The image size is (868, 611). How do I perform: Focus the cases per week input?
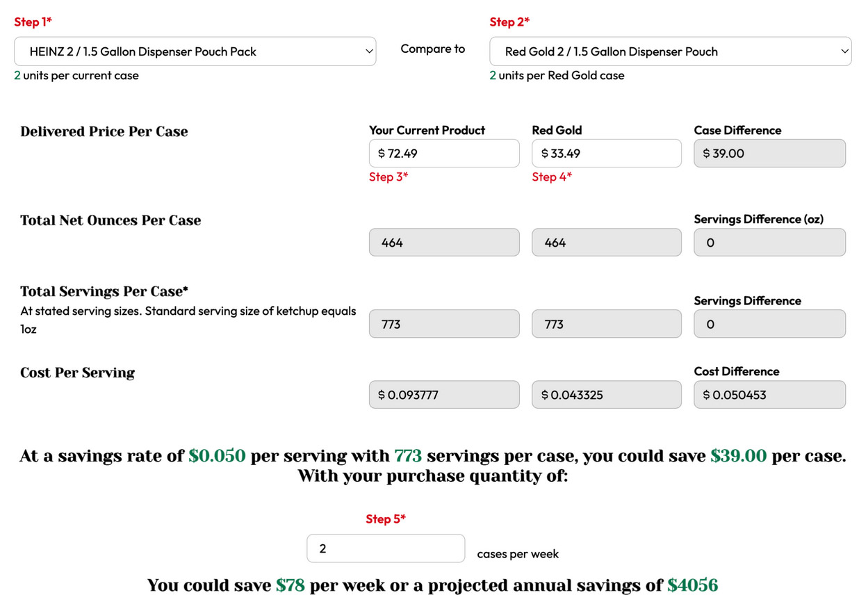pyautogui.click(x=385, y=548)
